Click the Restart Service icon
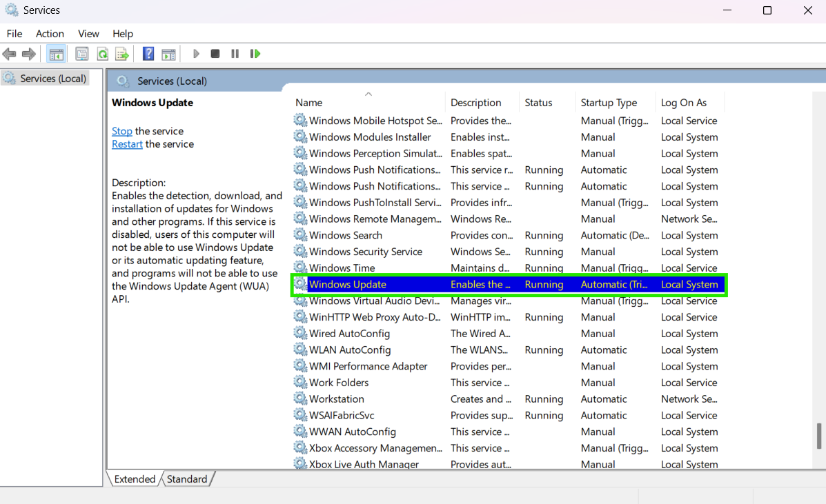 click(255, 54)
